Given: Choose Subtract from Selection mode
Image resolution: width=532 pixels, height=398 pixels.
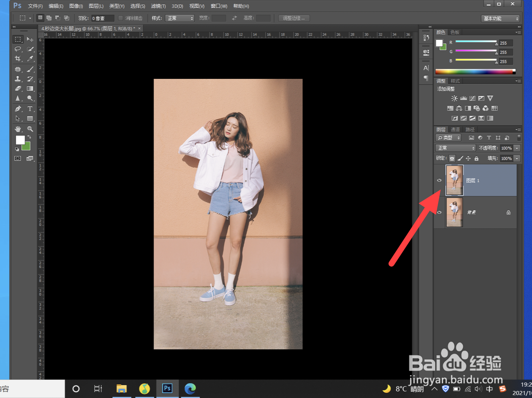Looking at the screenshot, I should point(58,18).
